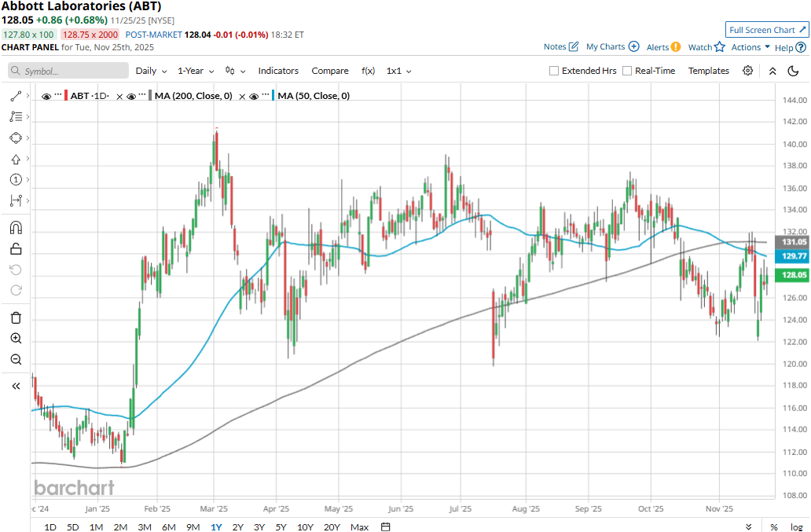811x532 pixels.
Task: Activate the magnet snap tool
Action: coord(16,228)
